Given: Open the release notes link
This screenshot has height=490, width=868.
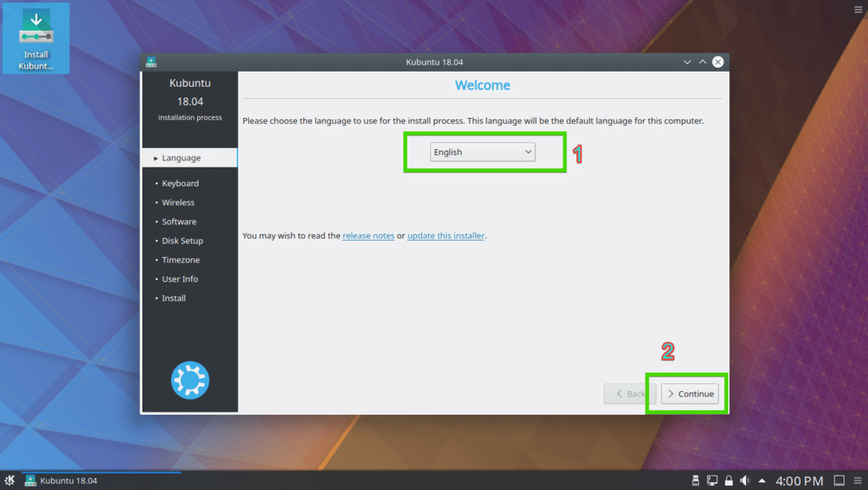Looking at the screenshot, I should click(x=368, y=236).
